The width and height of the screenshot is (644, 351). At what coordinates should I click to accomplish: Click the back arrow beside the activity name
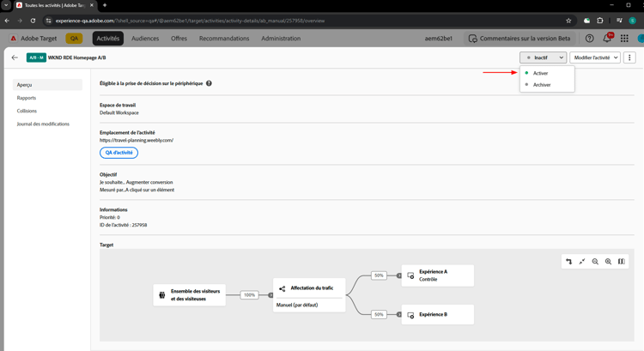tap(15, 57)
